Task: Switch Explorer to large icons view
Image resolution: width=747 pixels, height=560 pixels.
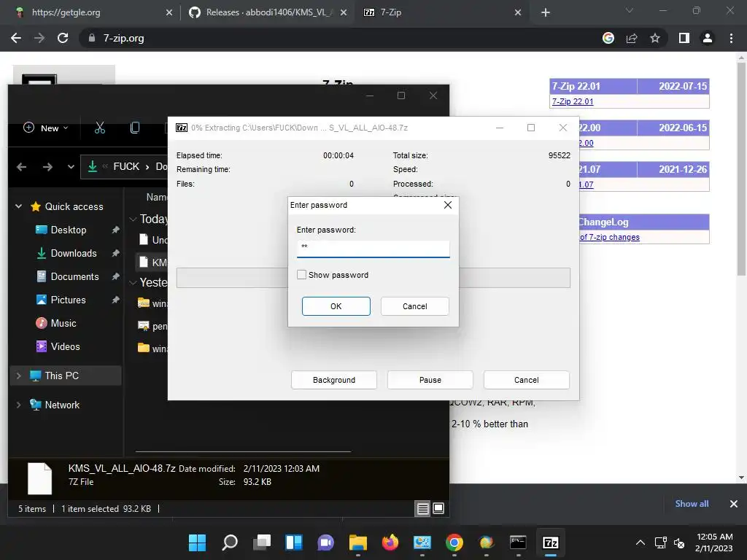Action: pyautogui.click(x=438, y=508)
